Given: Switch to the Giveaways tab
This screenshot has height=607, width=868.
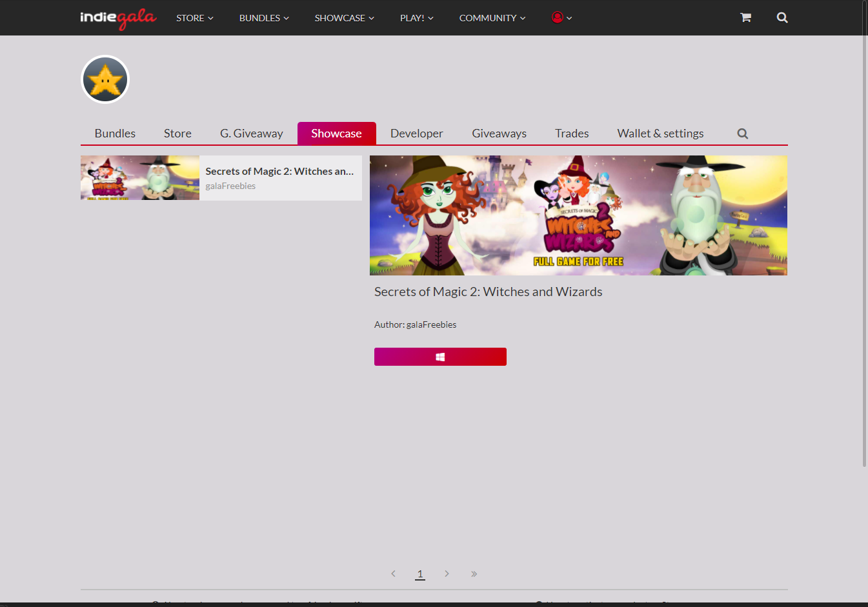Looking at the screenshot, I should click(499, 134).
